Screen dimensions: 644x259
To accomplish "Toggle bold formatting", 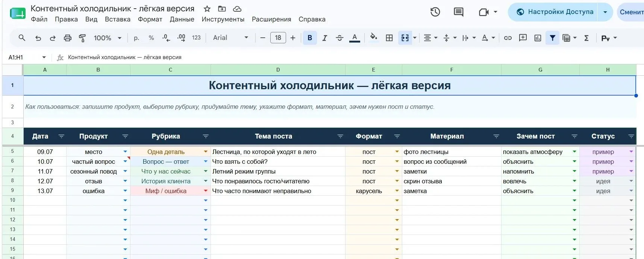I will (x=310, y=38).
